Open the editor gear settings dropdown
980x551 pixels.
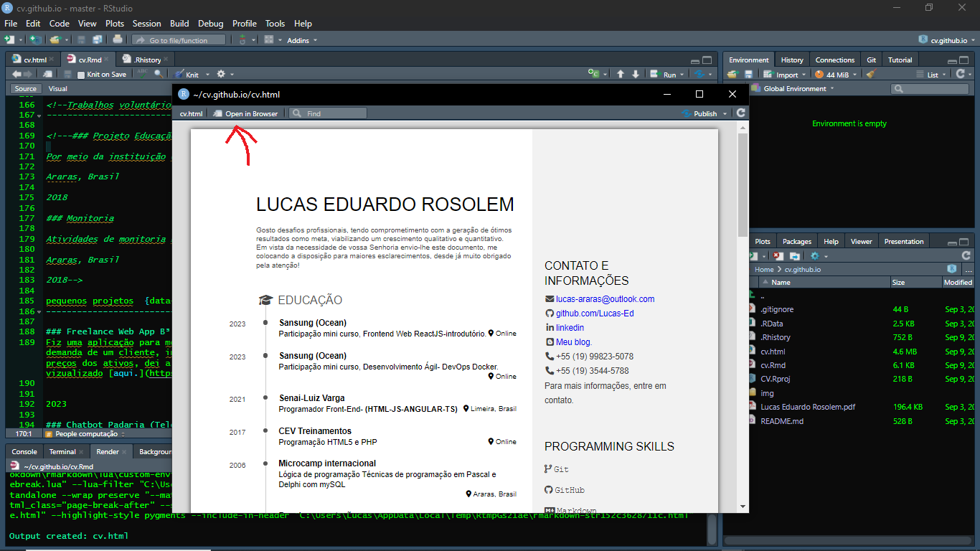225,74
